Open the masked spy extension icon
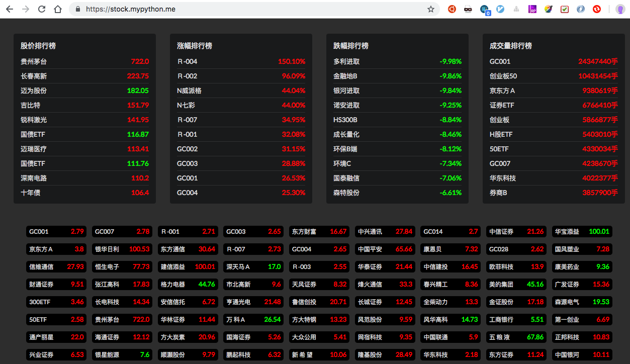The width and height of the screenshot is (630, 364). point(468,9)
